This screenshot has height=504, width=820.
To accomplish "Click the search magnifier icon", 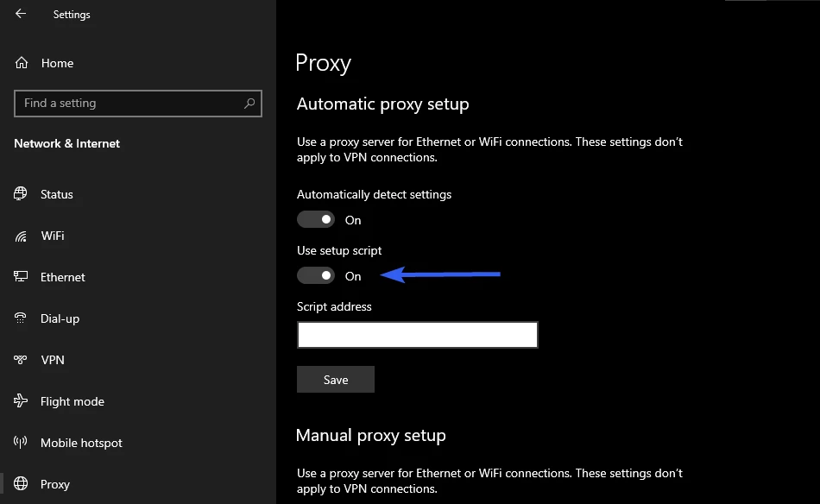I will click(249, 104).
